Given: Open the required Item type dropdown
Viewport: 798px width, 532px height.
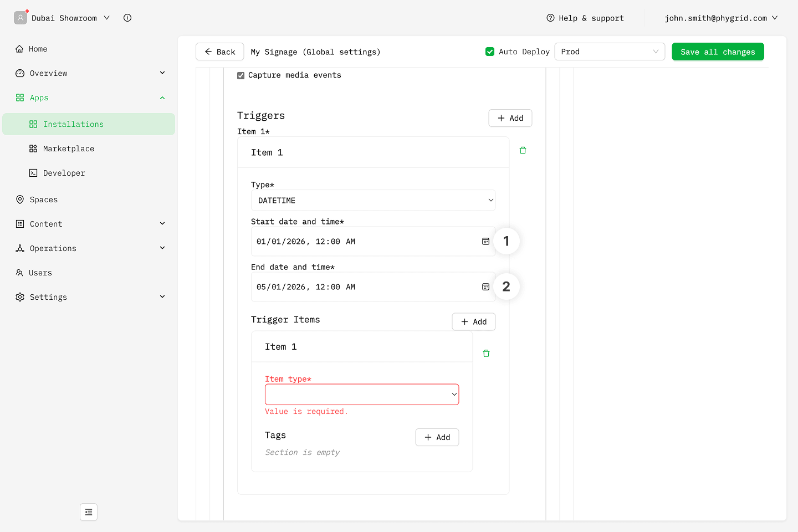Looking at the screenshot, I should coord(362,395).
